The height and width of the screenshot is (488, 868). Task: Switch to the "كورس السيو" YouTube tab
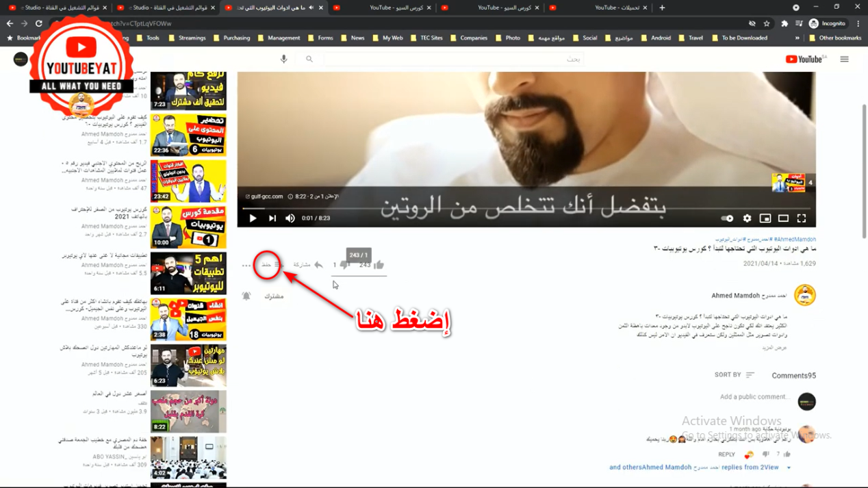(x=396, y=8)
